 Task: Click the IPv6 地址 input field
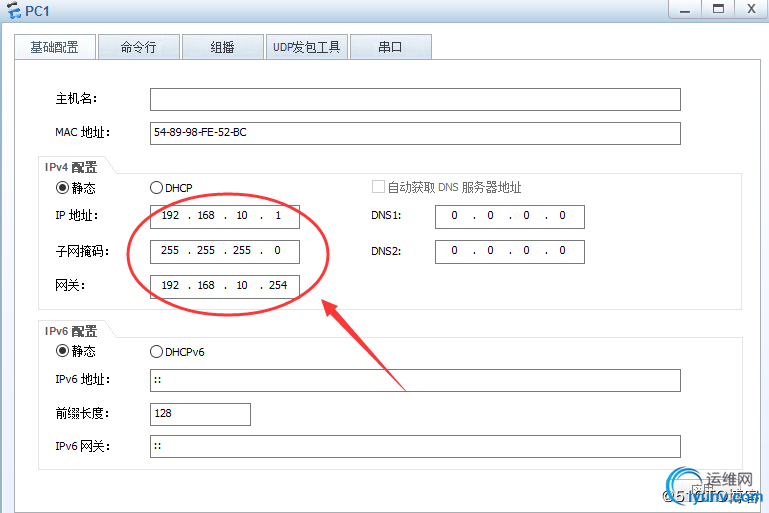click(x=415, y=381)
